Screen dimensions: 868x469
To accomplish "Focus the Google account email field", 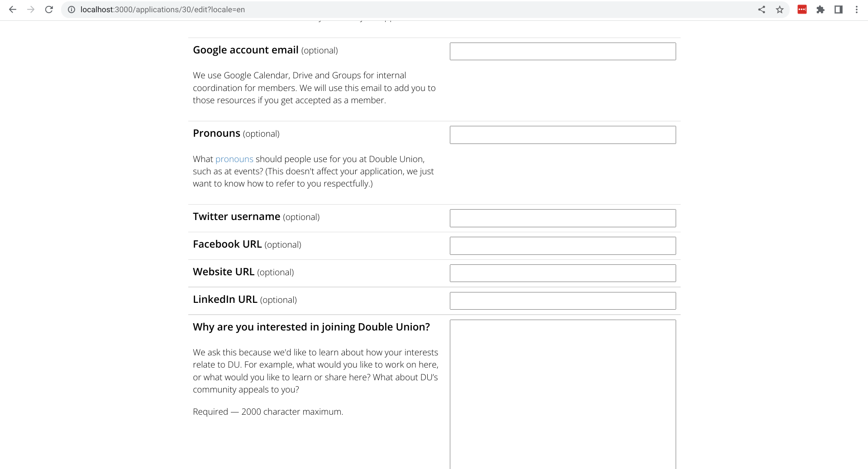I will pos(563,52).
